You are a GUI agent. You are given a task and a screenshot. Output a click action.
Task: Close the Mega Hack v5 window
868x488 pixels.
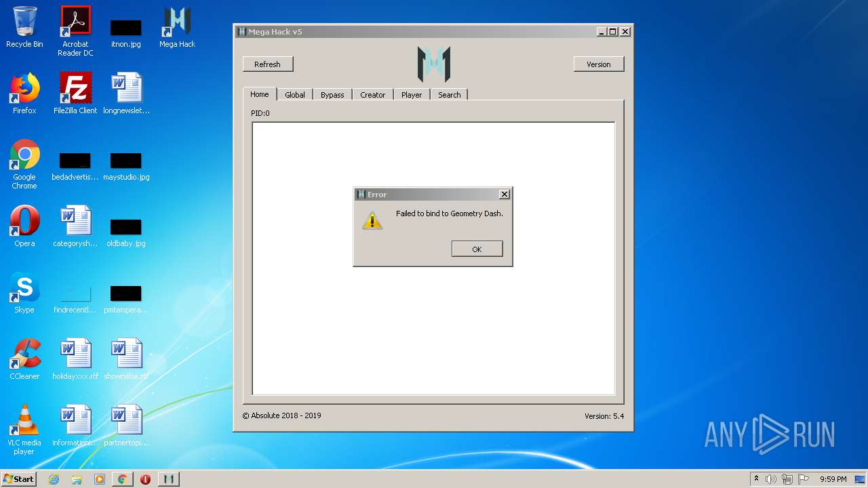625,32
